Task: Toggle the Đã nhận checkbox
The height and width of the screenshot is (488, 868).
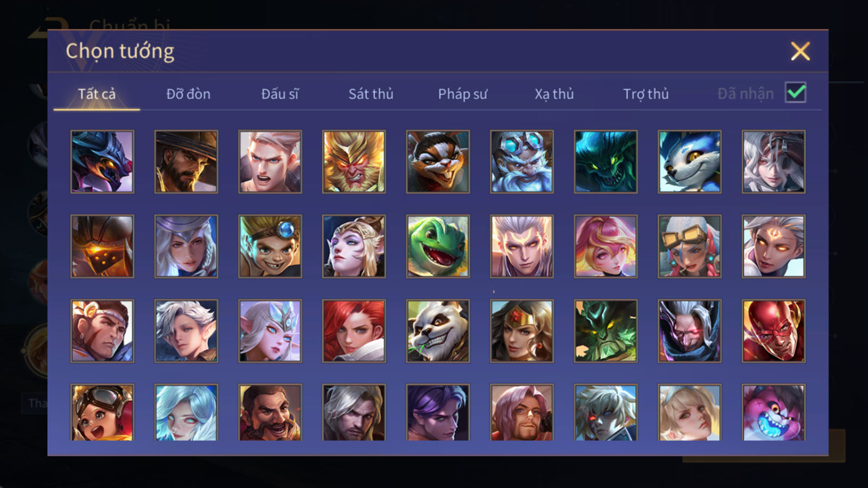Action: click(x=795, y=93)
